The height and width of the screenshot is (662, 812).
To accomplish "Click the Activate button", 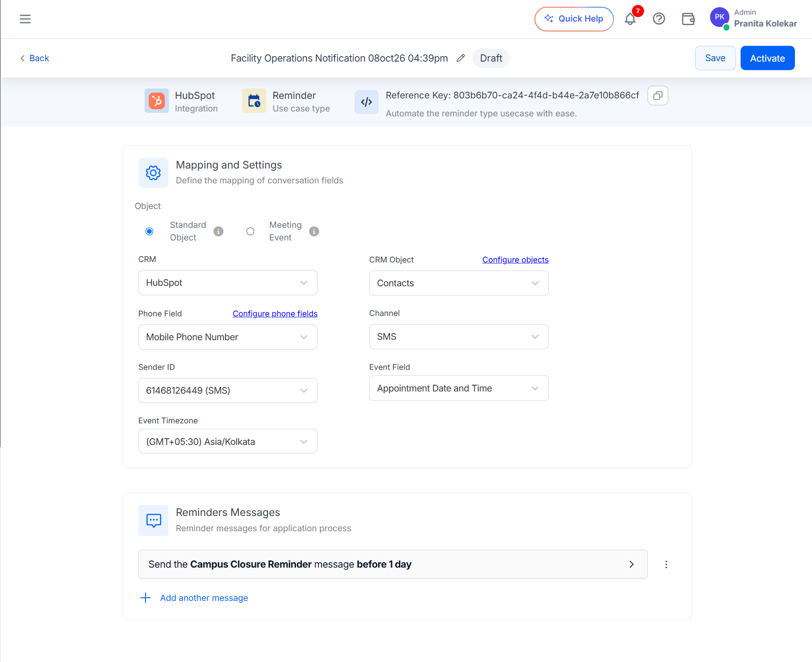I will [x=768, y=58].
